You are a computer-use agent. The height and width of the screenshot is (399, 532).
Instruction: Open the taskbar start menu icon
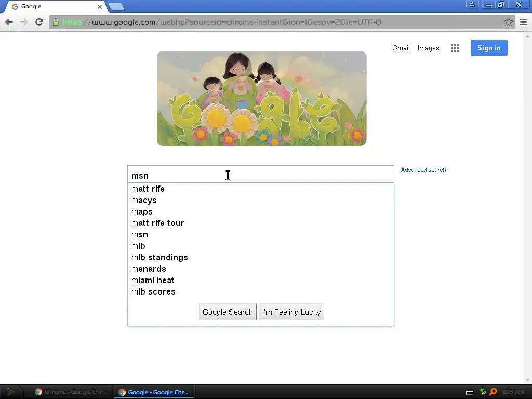click(x=10, y=392)
